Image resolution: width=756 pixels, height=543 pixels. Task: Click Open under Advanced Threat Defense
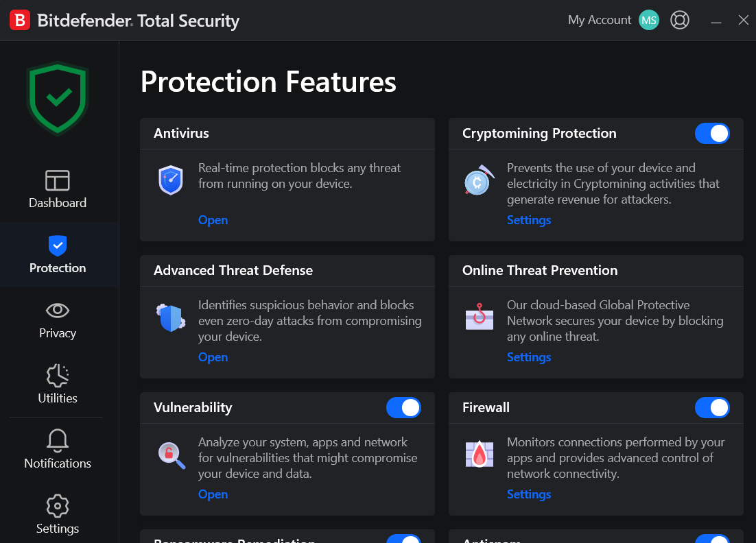click(213, 357)
